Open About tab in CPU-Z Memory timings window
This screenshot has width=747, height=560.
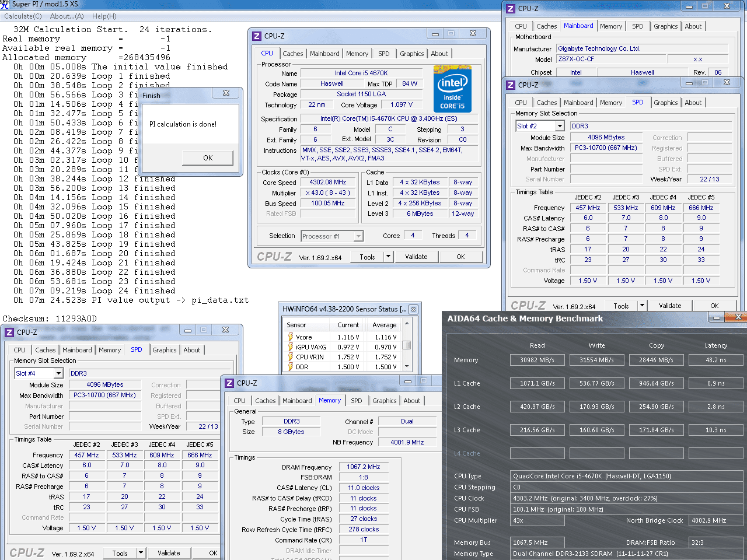(412, 401)
